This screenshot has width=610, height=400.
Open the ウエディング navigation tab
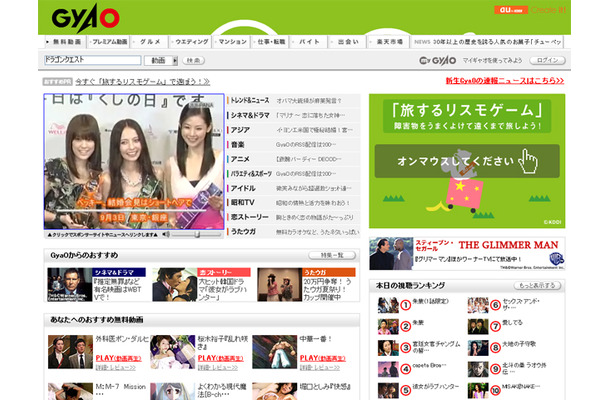click(191, 42)
